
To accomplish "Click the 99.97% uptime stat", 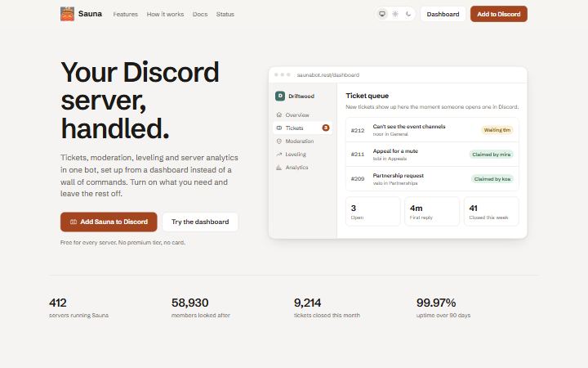I will click(x=443, y=308).
